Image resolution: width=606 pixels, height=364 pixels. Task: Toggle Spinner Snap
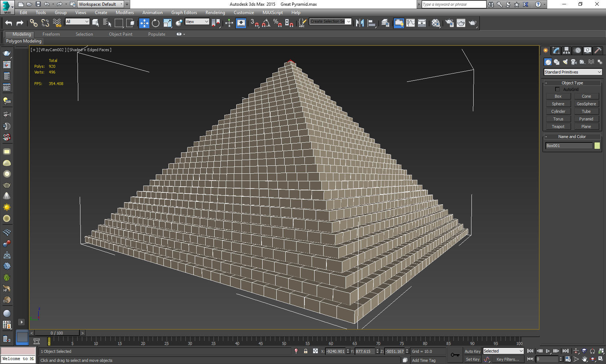click(289, 23)
